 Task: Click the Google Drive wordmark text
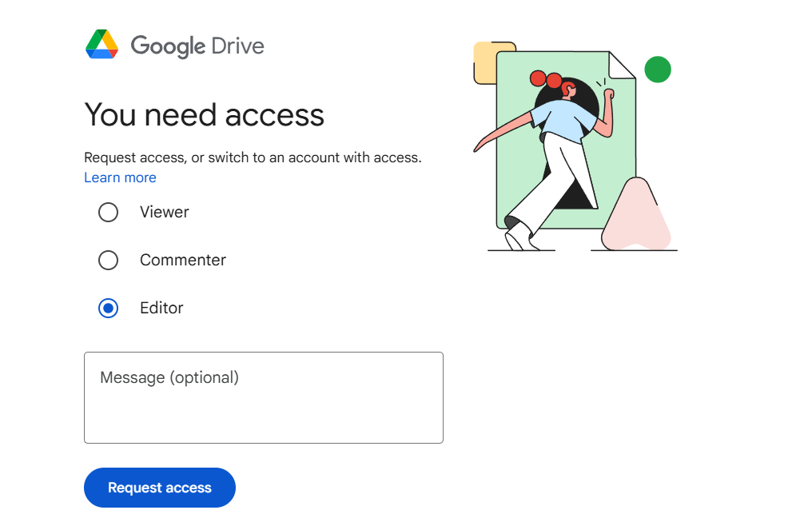tap(197, 46)
